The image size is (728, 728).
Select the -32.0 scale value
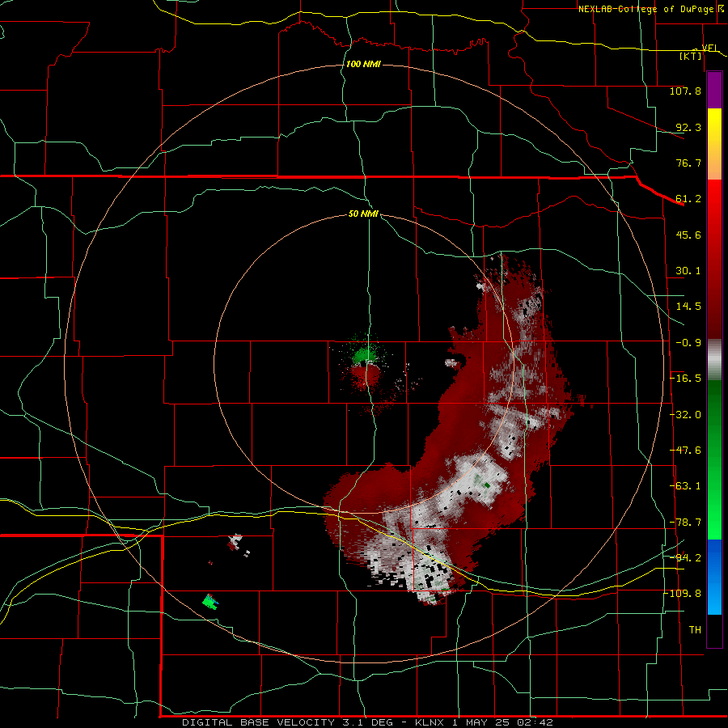point(686,415)
